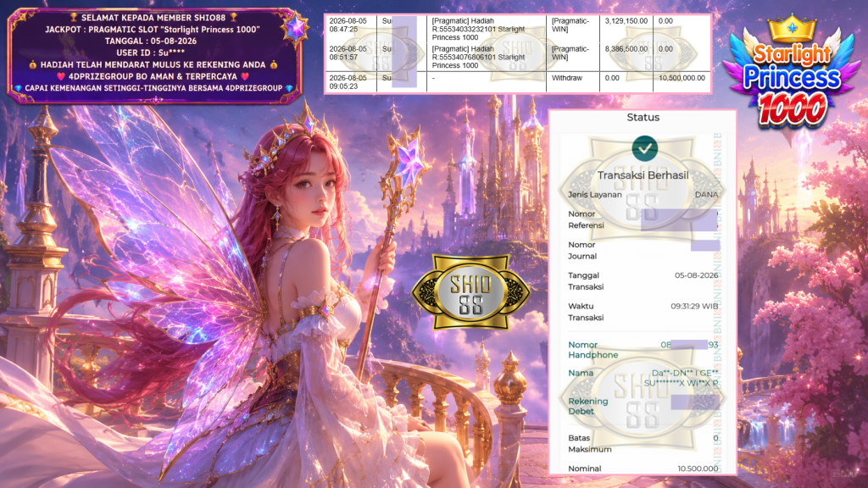The image size is (868, 488).
Task: Click the 'Transaksi Berhasil' message
Action: [x=643, y=175]
